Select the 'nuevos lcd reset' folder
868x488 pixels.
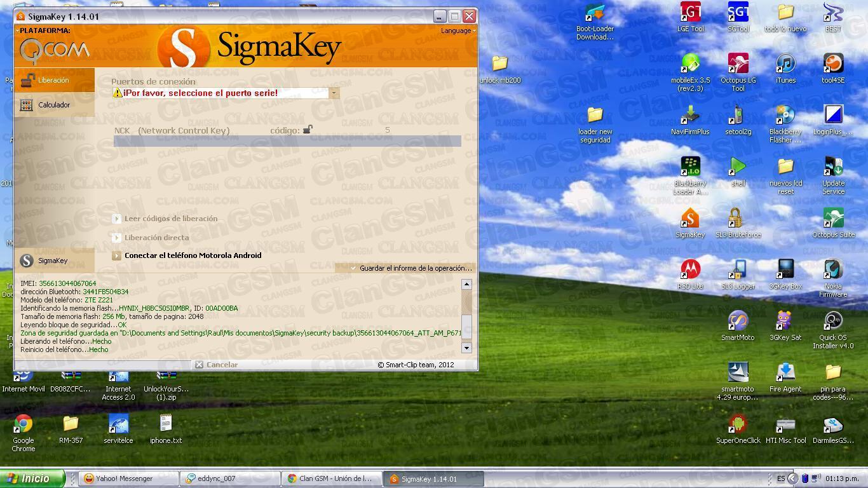coord(785,176)
